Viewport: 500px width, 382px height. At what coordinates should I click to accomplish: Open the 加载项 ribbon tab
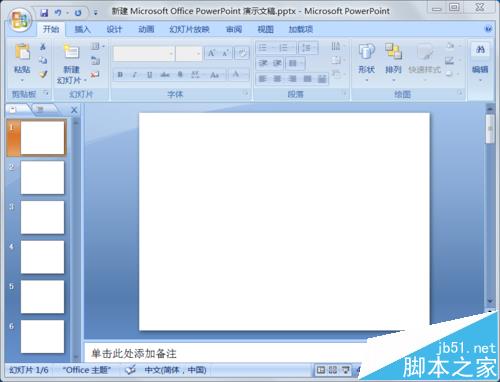[301, 29]
